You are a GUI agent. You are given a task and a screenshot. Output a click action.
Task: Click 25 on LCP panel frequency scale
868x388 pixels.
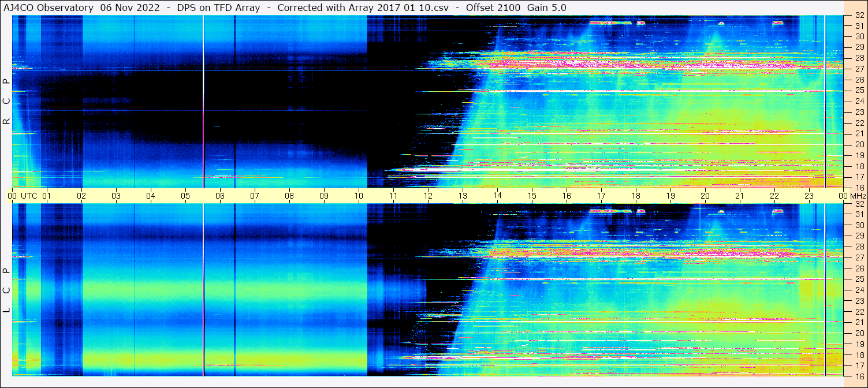tap(859, 279)
